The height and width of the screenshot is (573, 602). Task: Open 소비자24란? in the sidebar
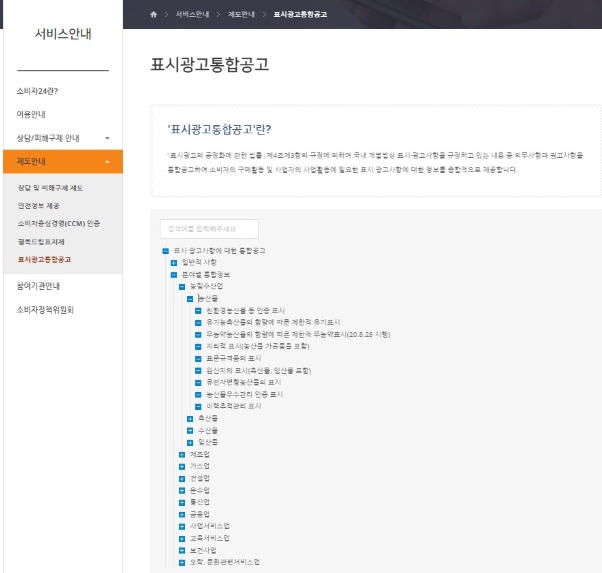pos(38,90)
